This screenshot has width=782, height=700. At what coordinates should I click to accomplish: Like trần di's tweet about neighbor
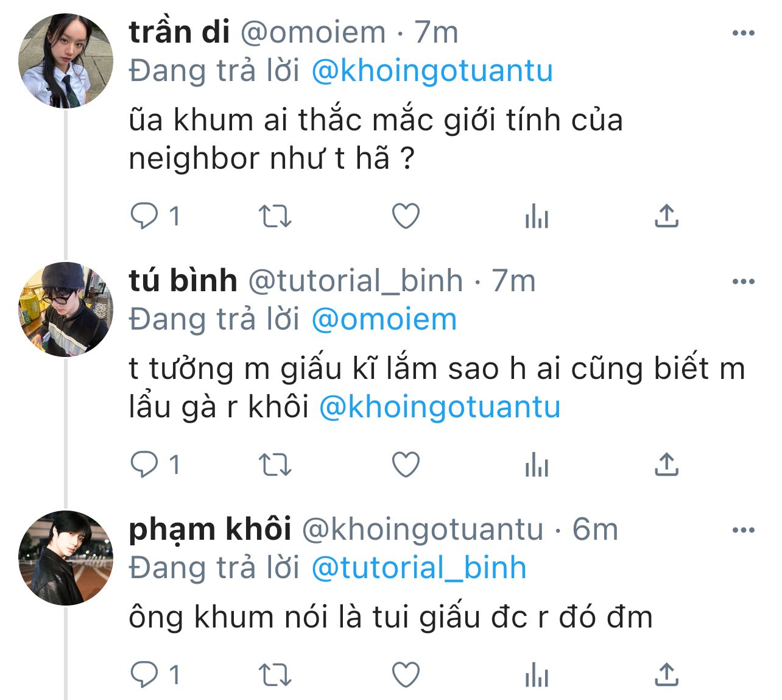[x=406, y=216]
